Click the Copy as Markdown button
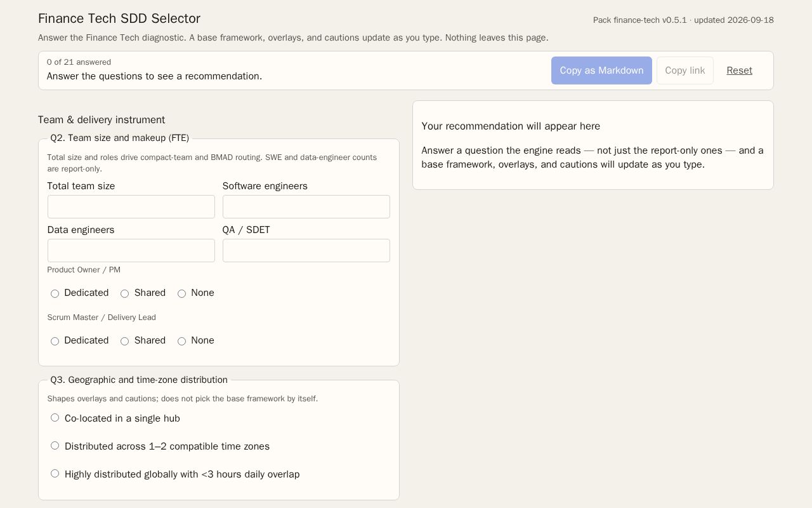Viewport: 812px width, 508px height. [x=601, y=70]
